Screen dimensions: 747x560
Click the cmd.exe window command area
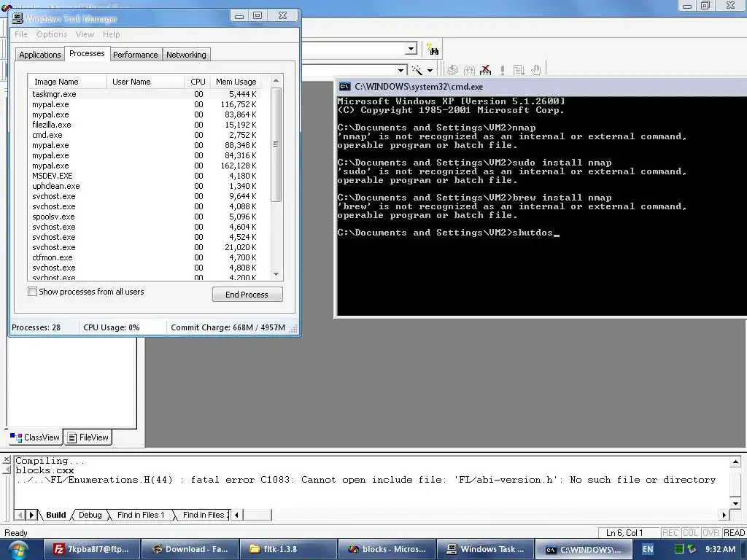click(542, 206)
